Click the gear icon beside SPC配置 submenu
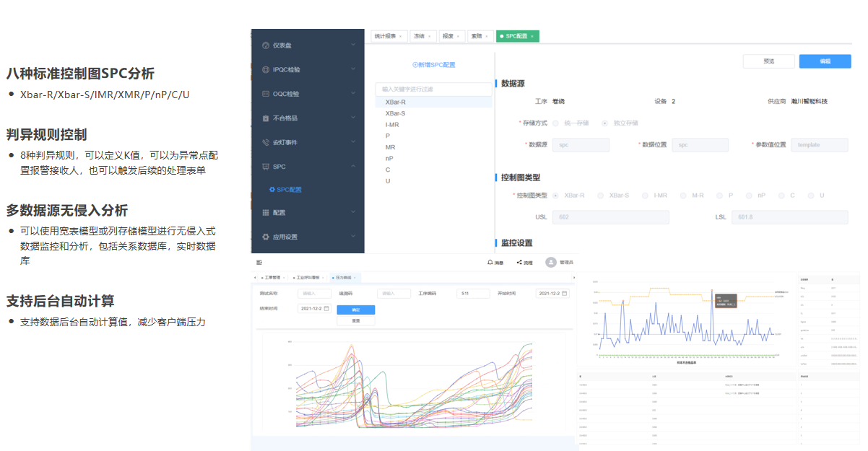 (272, 190)
